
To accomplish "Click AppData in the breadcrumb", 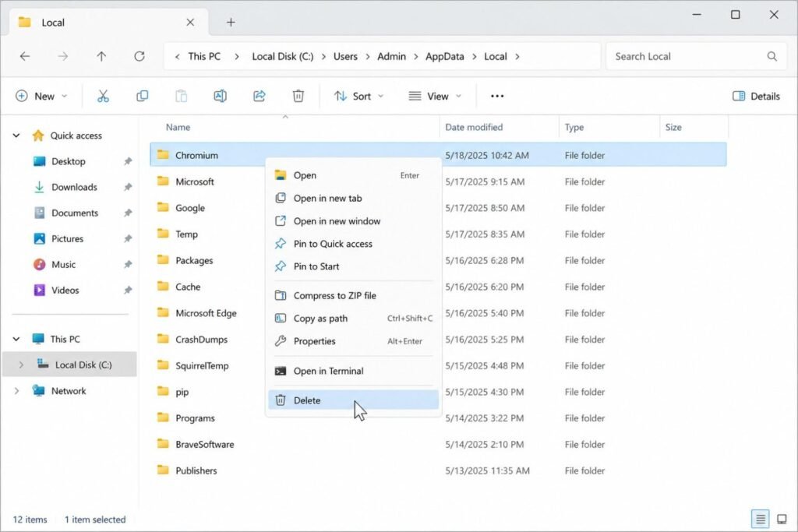I will (x=444, y=56).
